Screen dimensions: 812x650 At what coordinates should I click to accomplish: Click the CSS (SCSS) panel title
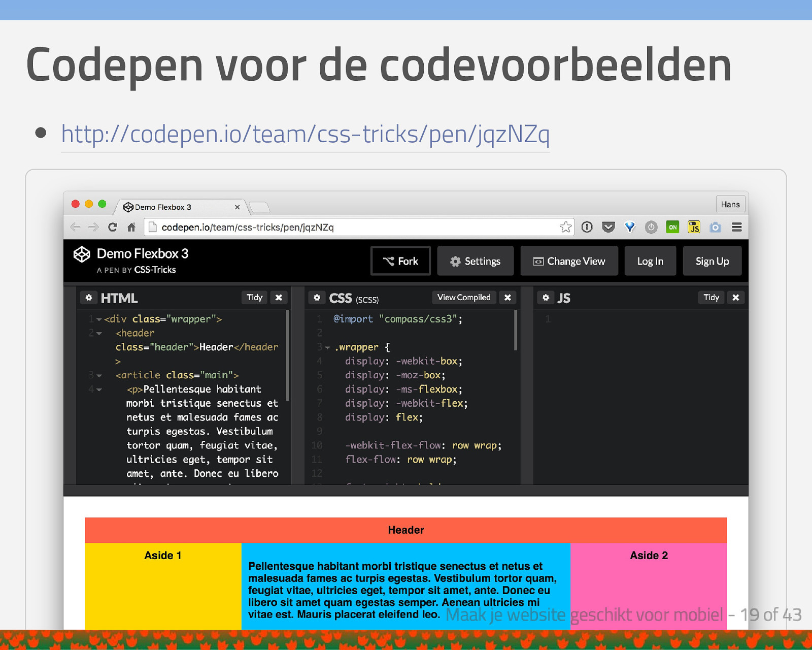354,299
